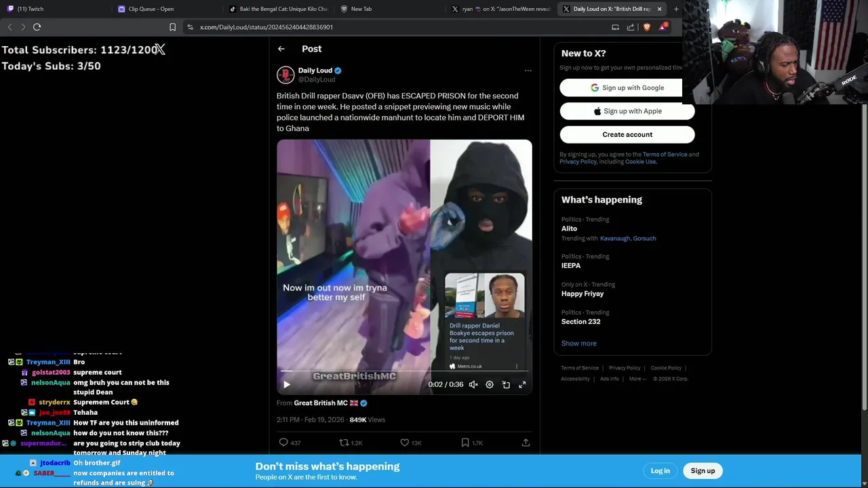Click the X logo in the overlay
This screenshot has height=488, width=868.
(x=159, y=49)
